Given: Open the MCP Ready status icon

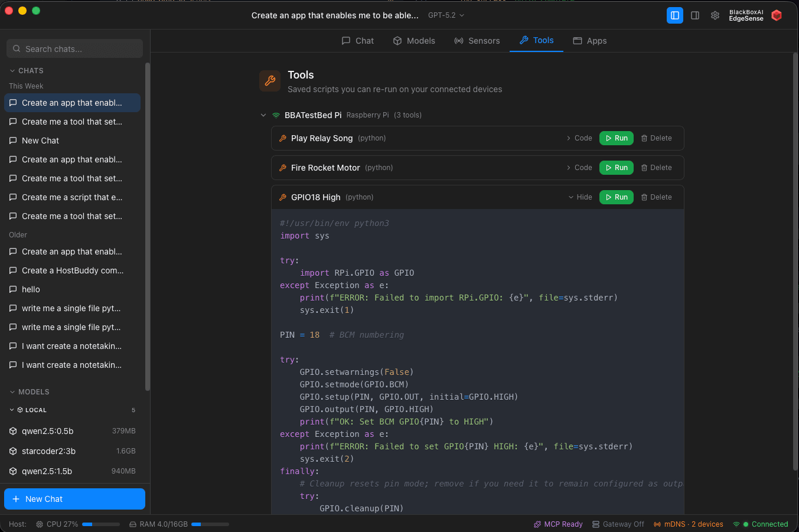Looking at the screenshot, I should pyautogui.click(x=557, y=524).
